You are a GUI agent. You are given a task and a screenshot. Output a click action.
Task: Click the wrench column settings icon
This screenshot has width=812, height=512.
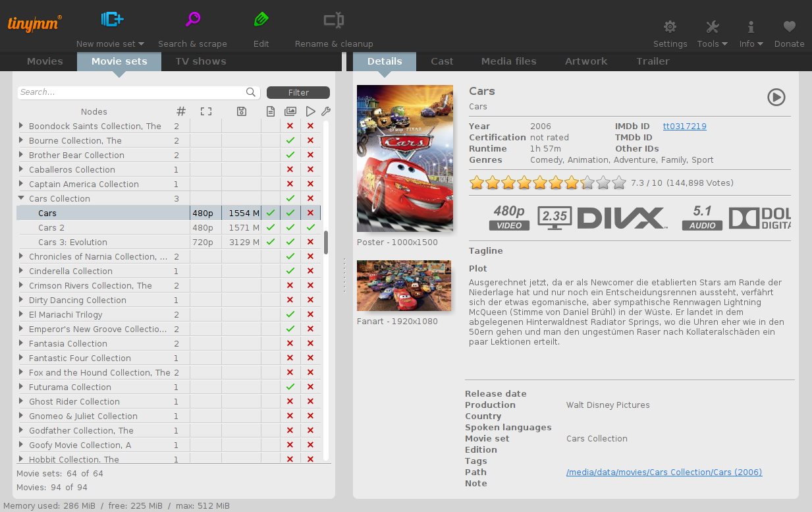(325, 111)
